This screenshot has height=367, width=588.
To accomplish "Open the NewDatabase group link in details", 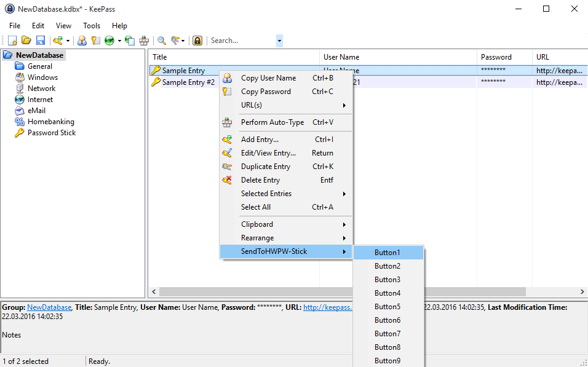I will pyautogui.click(x=49, y=307).
